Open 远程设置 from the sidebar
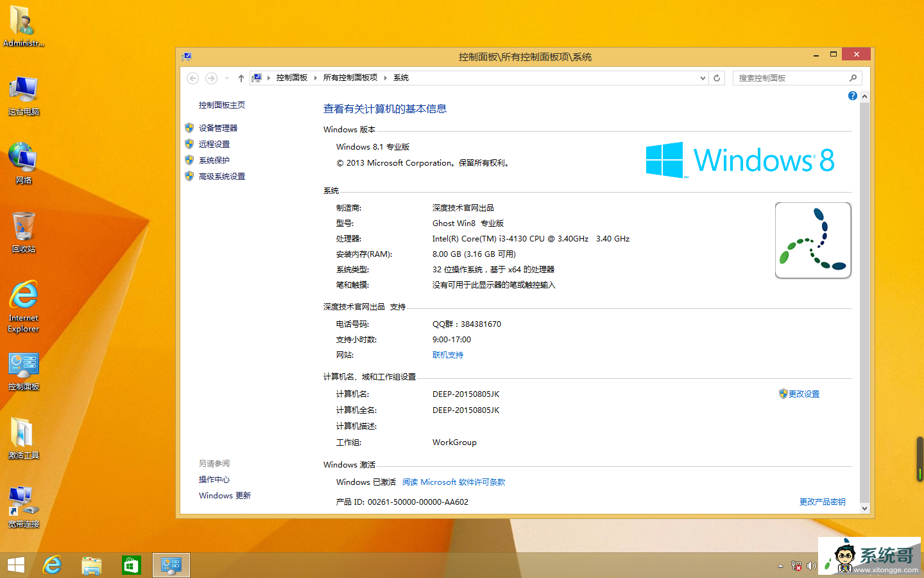 (x=214, y=144)
